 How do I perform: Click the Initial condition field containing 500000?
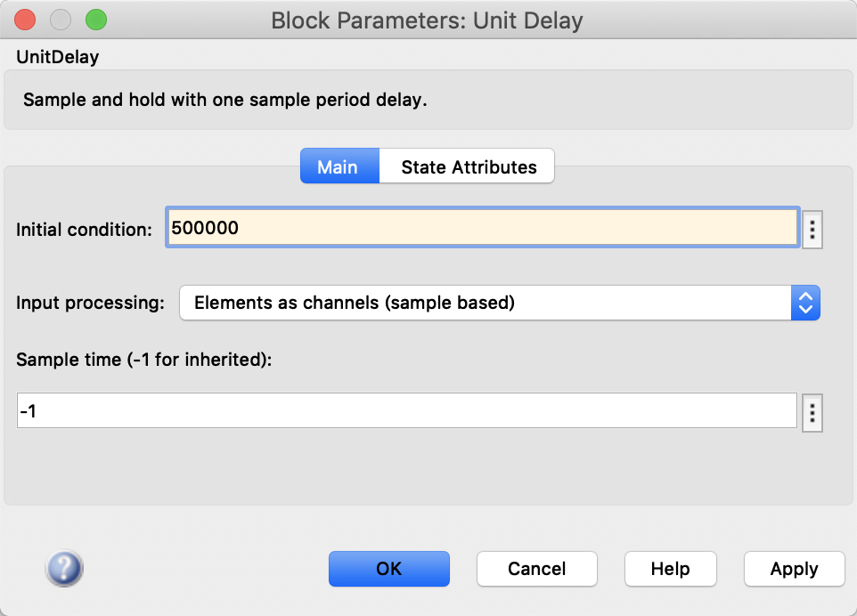tap(481, 228)
